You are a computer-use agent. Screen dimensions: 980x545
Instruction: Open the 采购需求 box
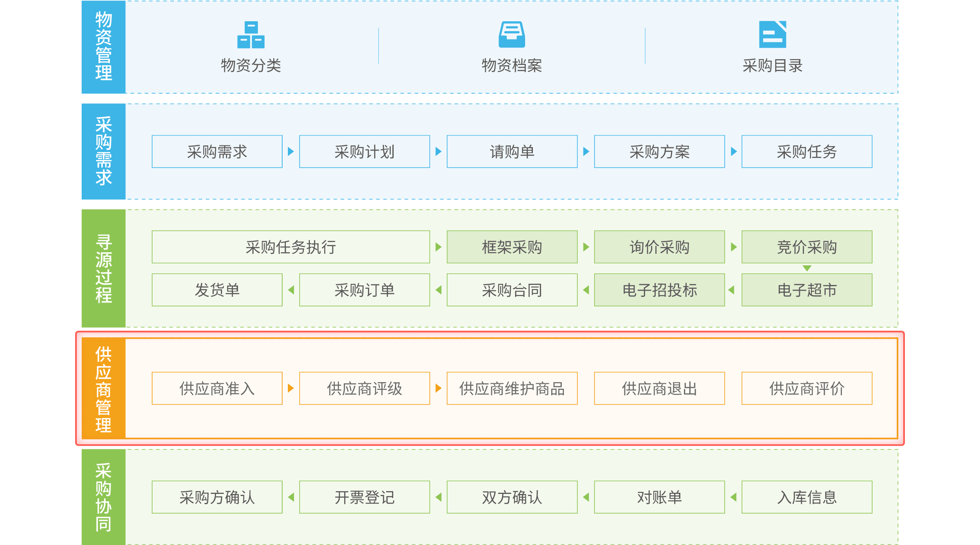pyautogui.click(x=217, y=151)
